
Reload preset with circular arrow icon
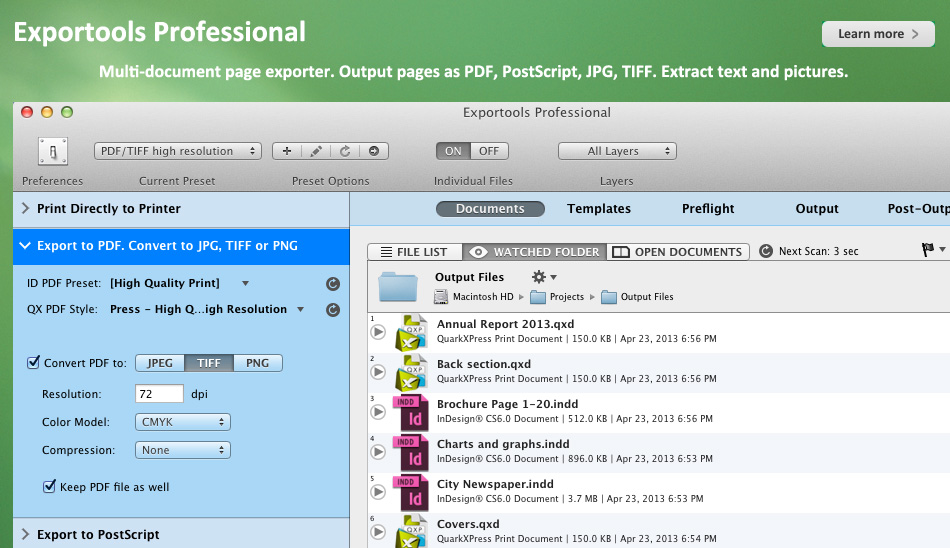click(345, 151)
